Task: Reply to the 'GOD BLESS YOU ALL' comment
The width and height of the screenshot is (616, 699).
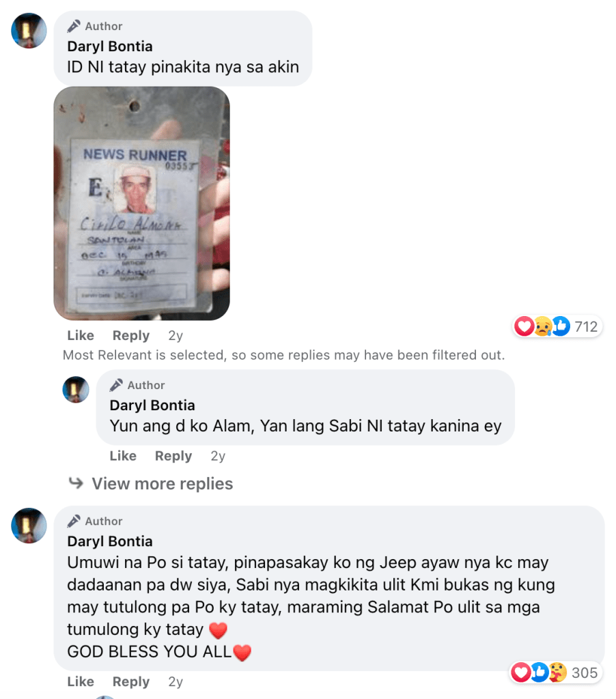Action: (131, 682)
